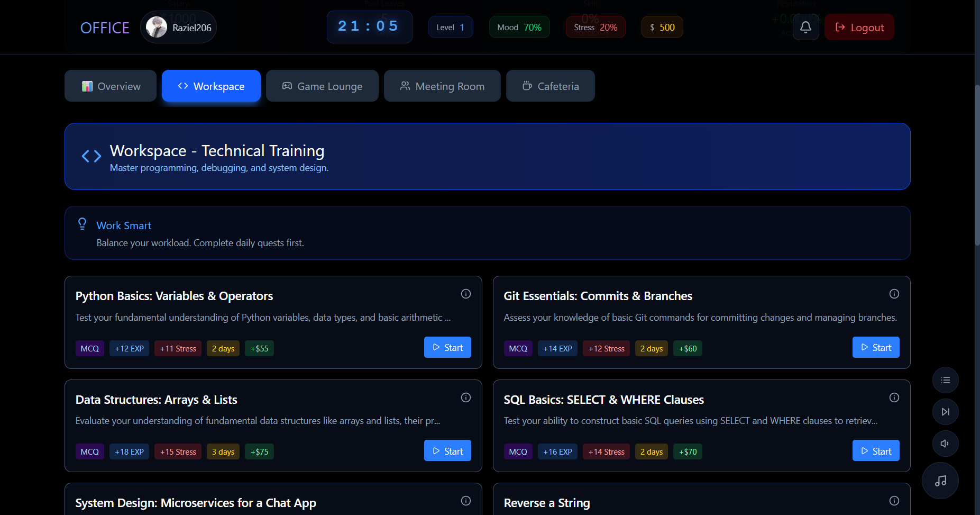Open info for Python Basics card

coord(466,294)
